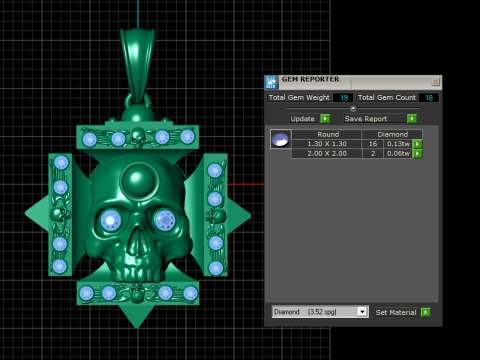This screenshot has height=360, width=480.
Task: Click the Set Material button
Action: pyautogui.click(x=396, y=312)
